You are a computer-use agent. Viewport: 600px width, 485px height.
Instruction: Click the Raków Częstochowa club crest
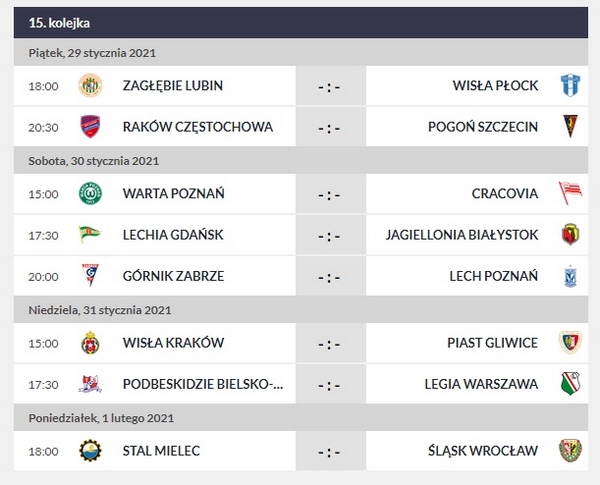pos(91,127)
